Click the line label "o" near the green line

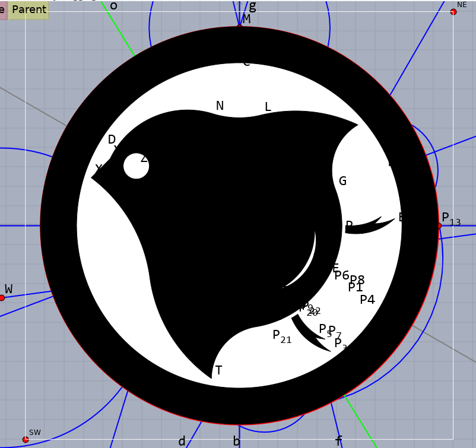[x=113, y=6]
